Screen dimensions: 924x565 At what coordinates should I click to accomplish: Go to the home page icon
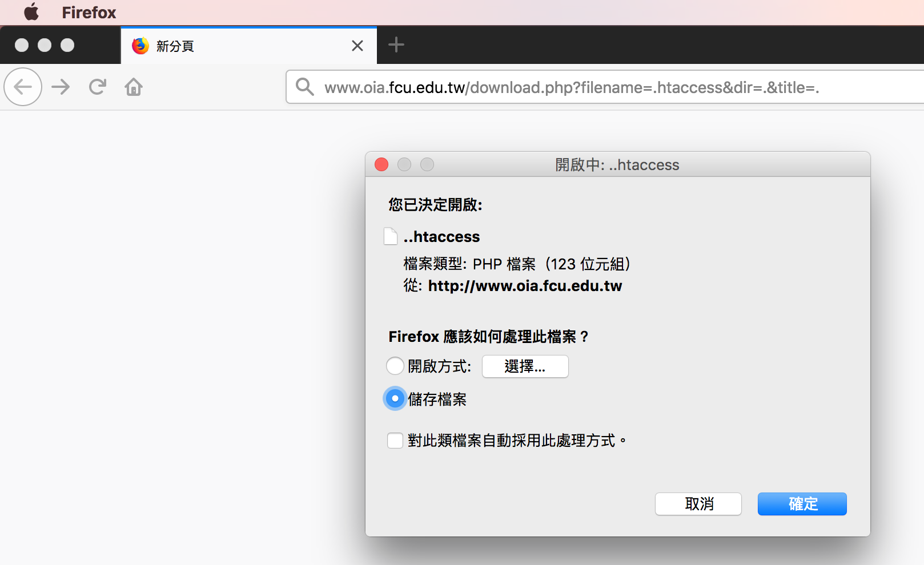click(134, 87)
